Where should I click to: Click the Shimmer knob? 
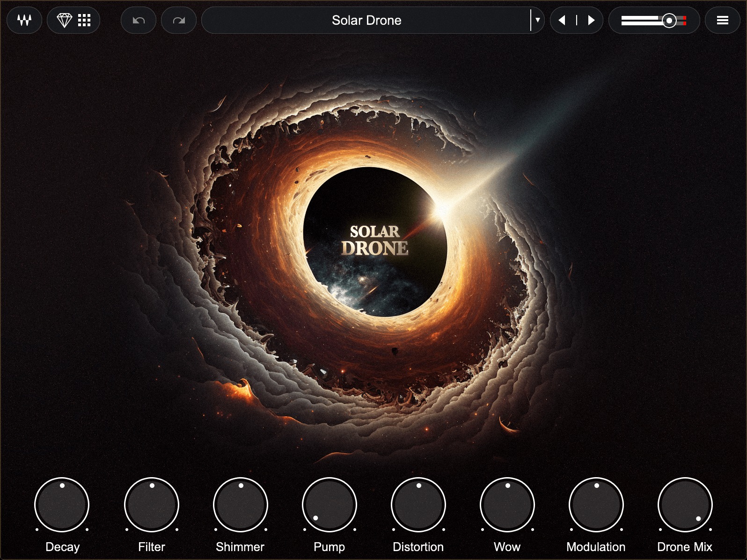click(241, 505)
